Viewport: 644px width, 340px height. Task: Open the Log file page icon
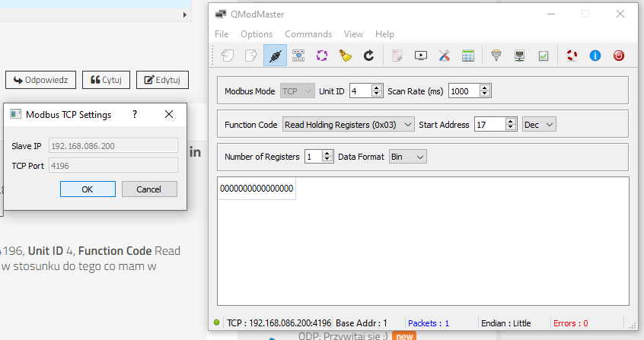click(397, 56)
